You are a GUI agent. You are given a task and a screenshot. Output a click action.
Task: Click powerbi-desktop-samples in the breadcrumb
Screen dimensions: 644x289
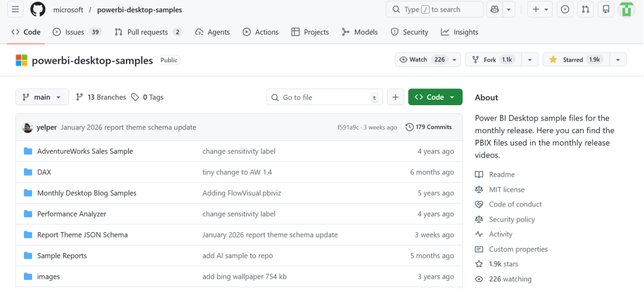pyautogui.click(x=140, y=10)
